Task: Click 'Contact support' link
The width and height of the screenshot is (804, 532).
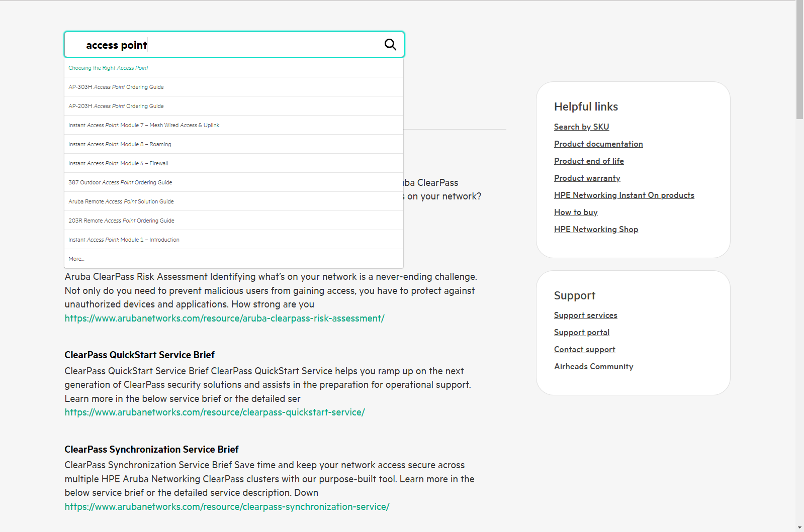Action: click(584, 350)
